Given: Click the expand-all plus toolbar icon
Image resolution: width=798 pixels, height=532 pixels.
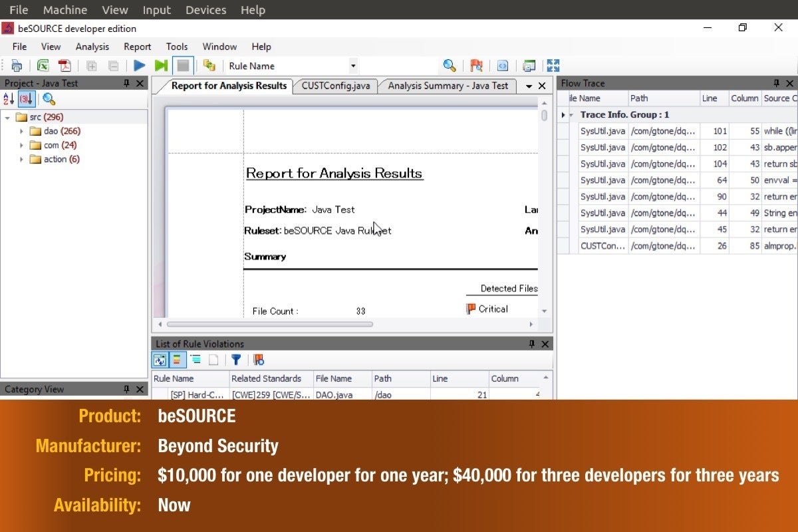Looking at the screenshot, I should pyautogui.click(x=92, y=66).
